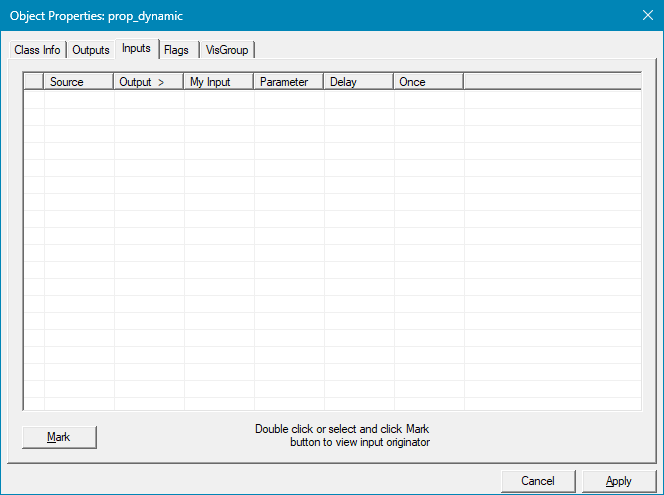The height and width of the screenshot is (495, 664).
Task: Click the blank first column header
Action: [x=33, y=82]
